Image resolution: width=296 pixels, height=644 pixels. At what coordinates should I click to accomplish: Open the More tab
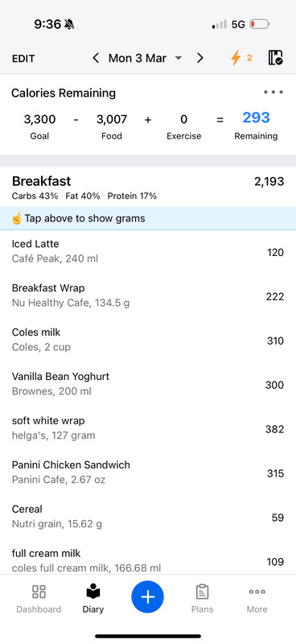pyautogui.click(x=257, y=599)
